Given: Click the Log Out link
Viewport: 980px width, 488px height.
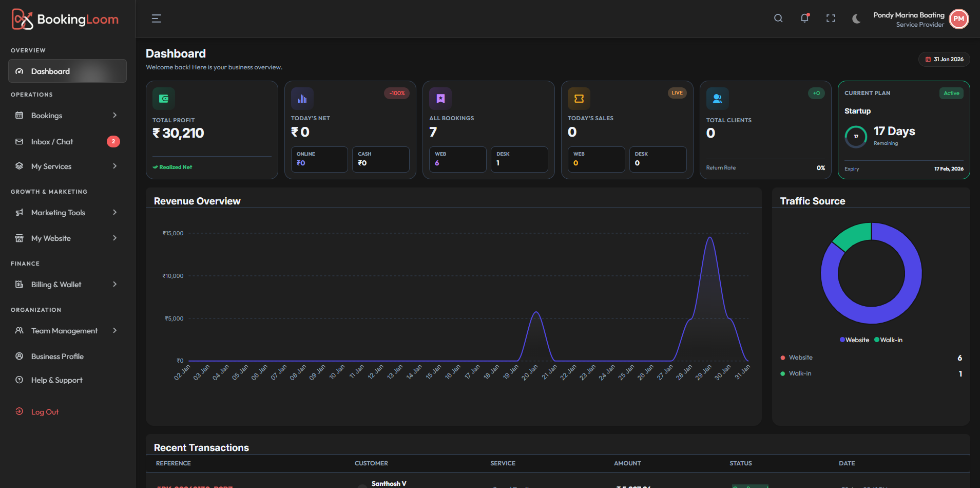Looking at the screenshot, I should [x=45, y=412].
